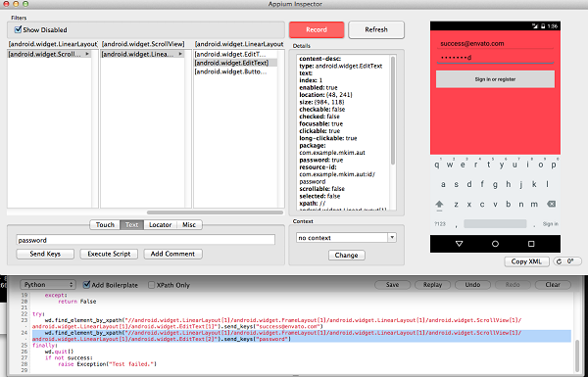Tap the keyboard backspace key
The image size is (588, 377).
[x=551, y=204]
